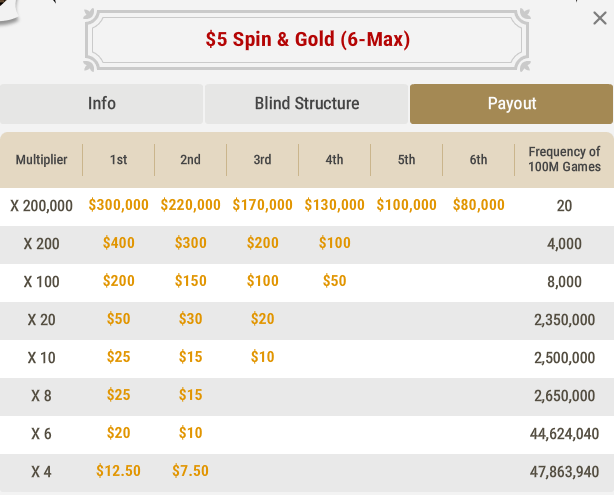Select the X 20 multiplier row label

42,319
